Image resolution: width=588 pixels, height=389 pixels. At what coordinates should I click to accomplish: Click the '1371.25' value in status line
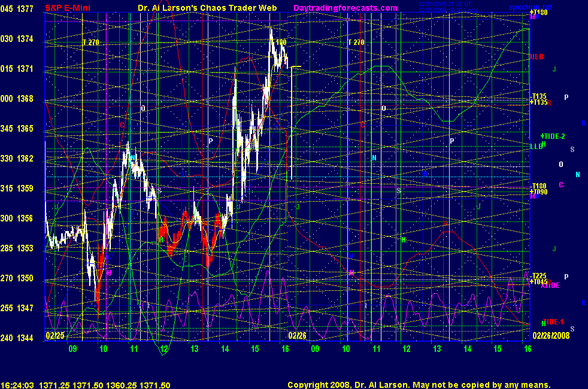(x=54, y=385)
